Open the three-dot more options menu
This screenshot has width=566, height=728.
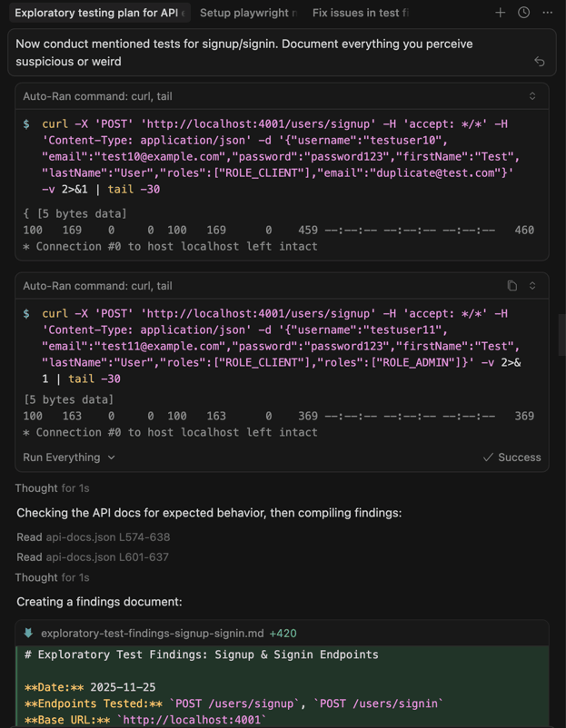pos(548,13)
